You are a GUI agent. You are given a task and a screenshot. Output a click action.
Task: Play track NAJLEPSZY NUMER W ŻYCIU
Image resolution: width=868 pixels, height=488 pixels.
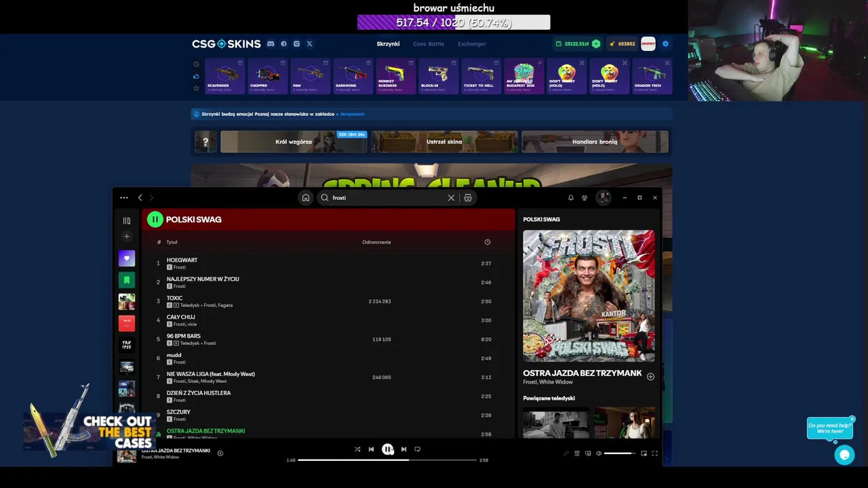point(203,279)
